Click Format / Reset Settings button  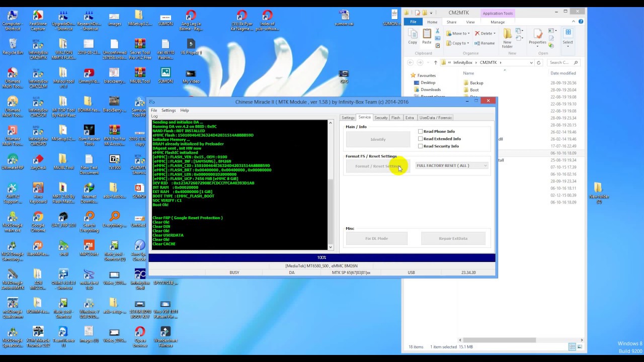coord(378,166)
